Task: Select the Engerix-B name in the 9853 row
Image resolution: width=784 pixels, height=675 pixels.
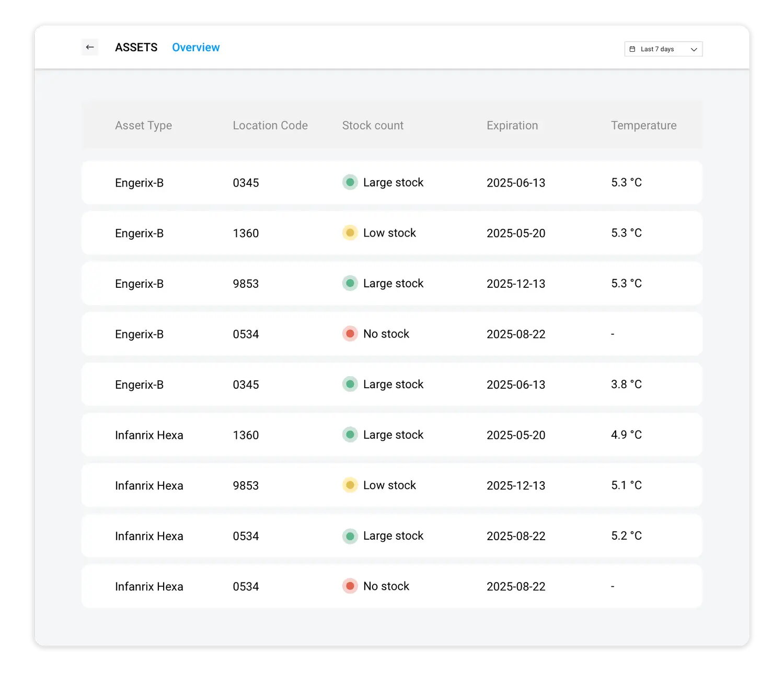Action: 139,284
